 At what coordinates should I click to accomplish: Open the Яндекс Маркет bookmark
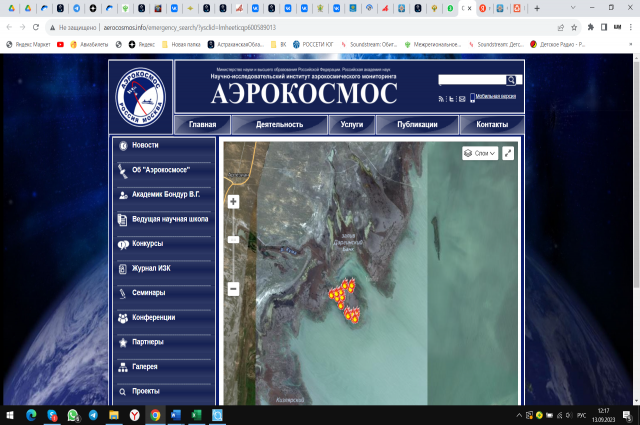pyautogui.click(x=28, y=45)
